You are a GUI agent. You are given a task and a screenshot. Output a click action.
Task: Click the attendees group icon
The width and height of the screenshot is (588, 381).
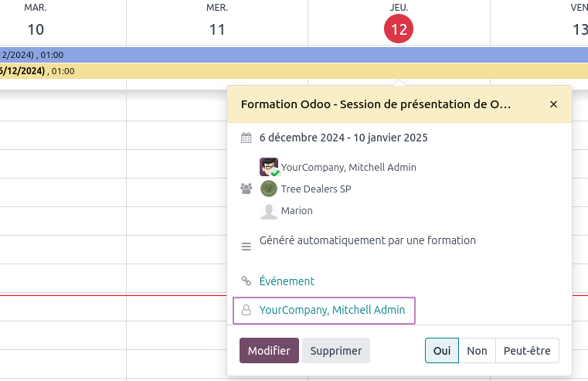pyautogui.click(x=246, y=189)
